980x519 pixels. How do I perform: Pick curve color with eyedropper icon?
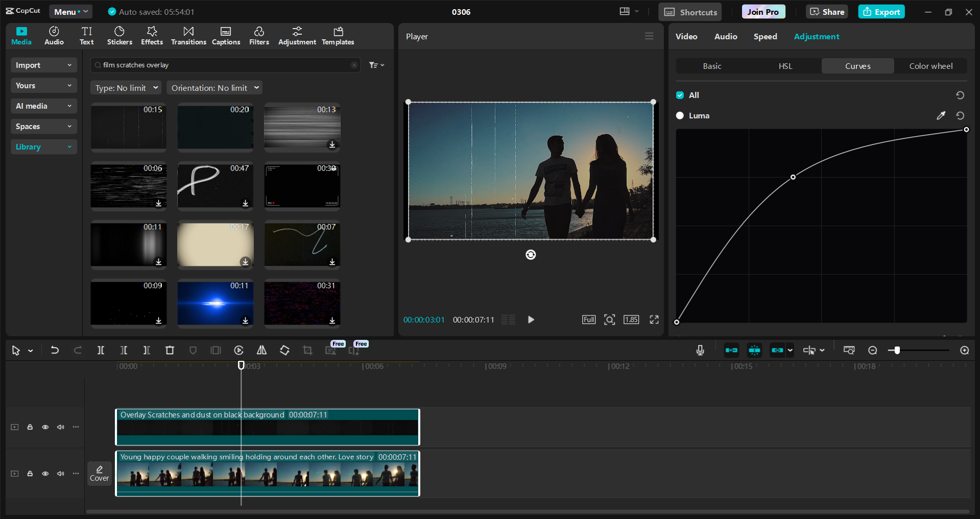(941, 116)
